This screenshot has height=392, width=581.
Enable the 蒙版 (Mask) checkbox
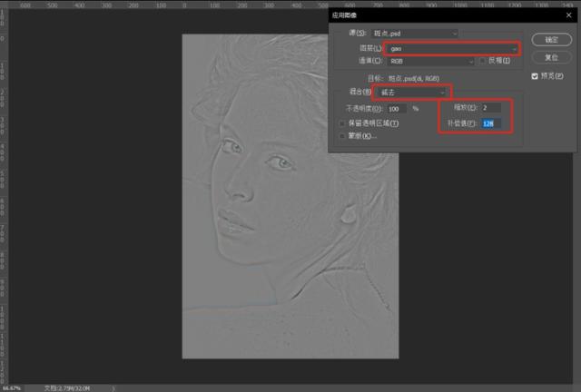[341, 135]
